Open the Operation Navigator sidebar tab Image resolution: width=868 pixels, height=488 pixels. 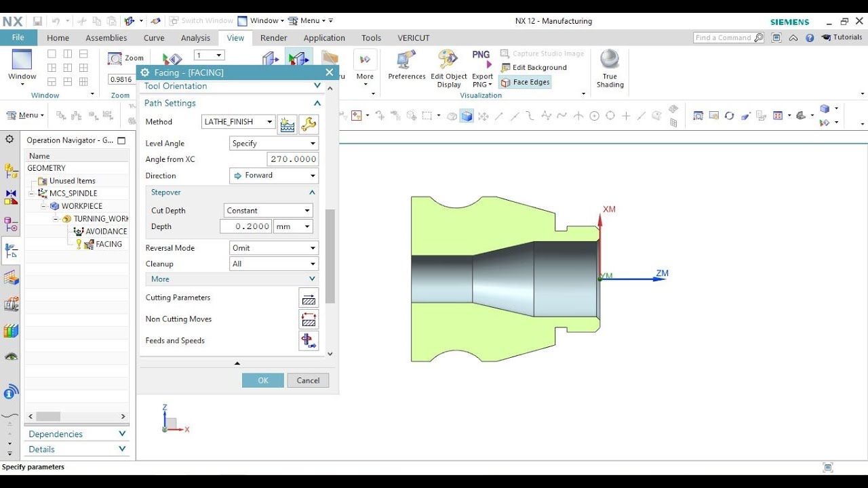[11, 251]
